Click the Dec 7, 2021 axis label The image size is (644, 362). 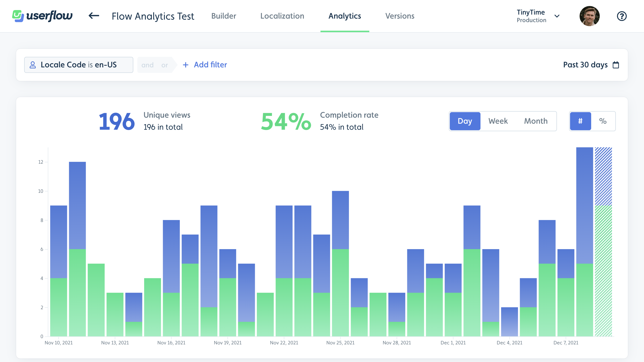pos(566,343)
